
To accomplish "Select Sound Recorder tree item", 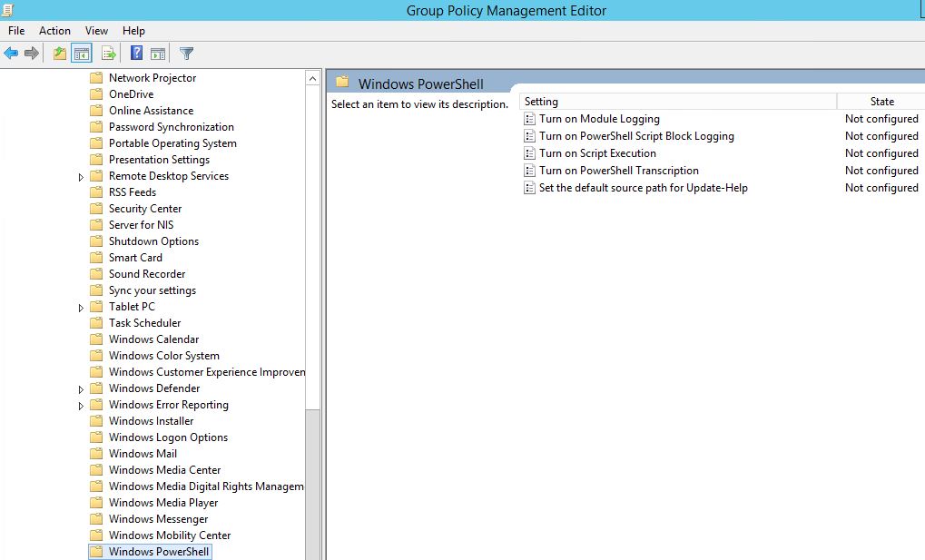I will click(147, 274).
